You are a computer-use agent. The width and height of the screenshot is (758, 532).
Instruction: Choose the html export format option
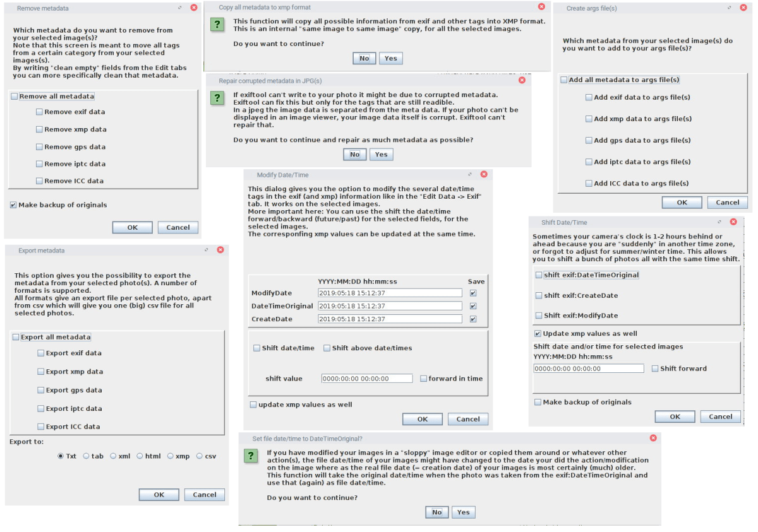click(x=140, y=456)
